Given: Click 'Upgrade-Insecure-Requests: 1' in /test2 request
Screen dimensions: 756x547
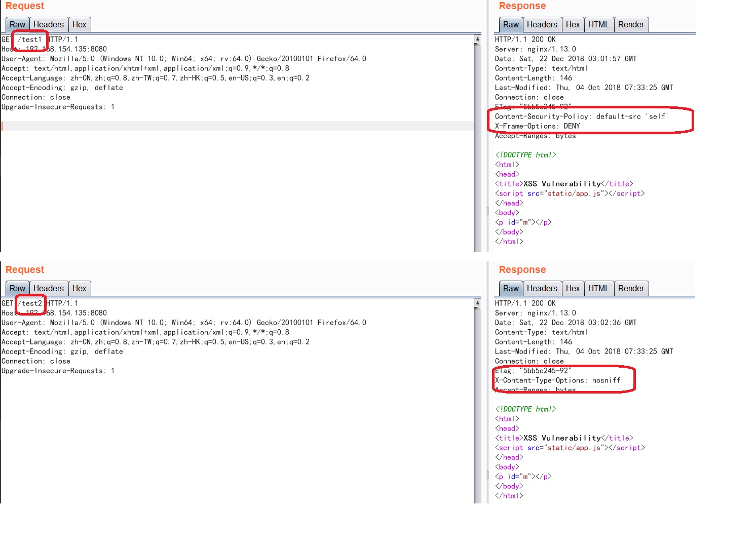Looking at the screenshot, I should point(58,371).
